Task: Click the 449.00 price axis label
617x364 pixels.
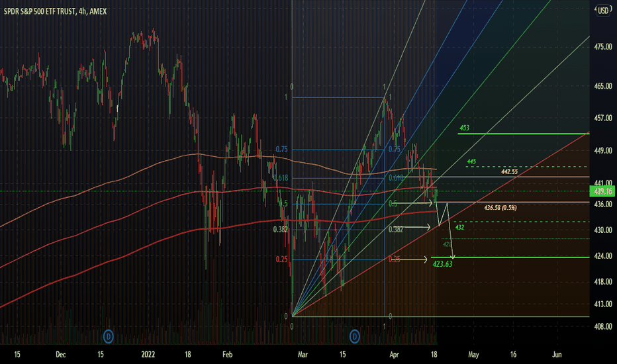Action: point(603,151)
